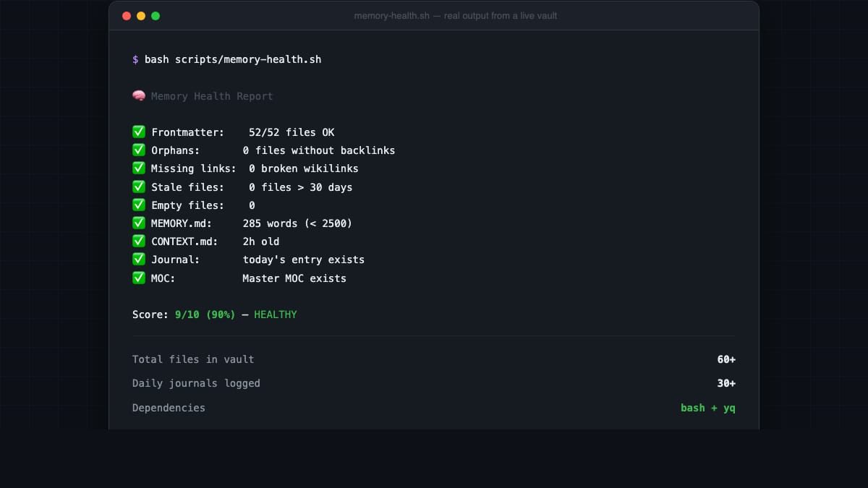Image resolution: width=868 pixels, height=488 pixels.
Task: Click on 0 files without backlinks
Action: 319,150
